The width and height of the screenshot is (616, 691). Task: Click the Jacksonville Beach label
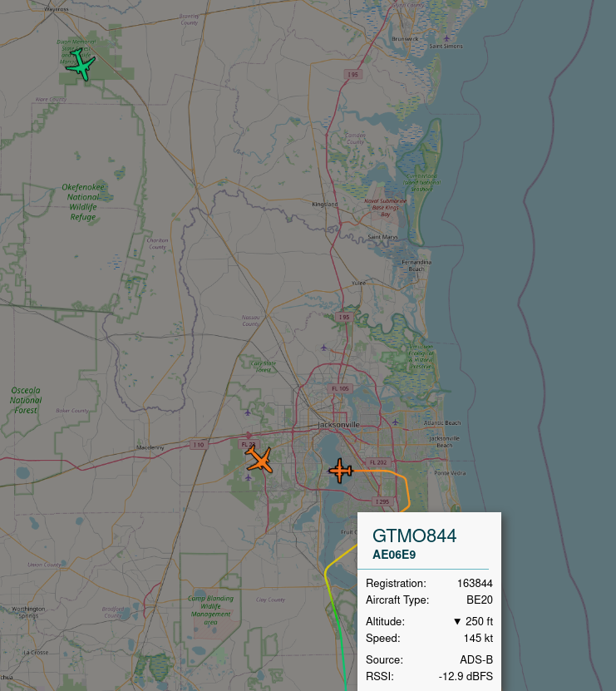point(444,442)
